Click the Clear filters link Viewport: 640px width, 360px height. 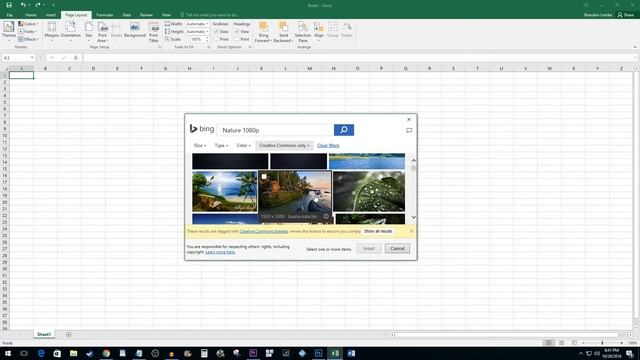(328, 145)
